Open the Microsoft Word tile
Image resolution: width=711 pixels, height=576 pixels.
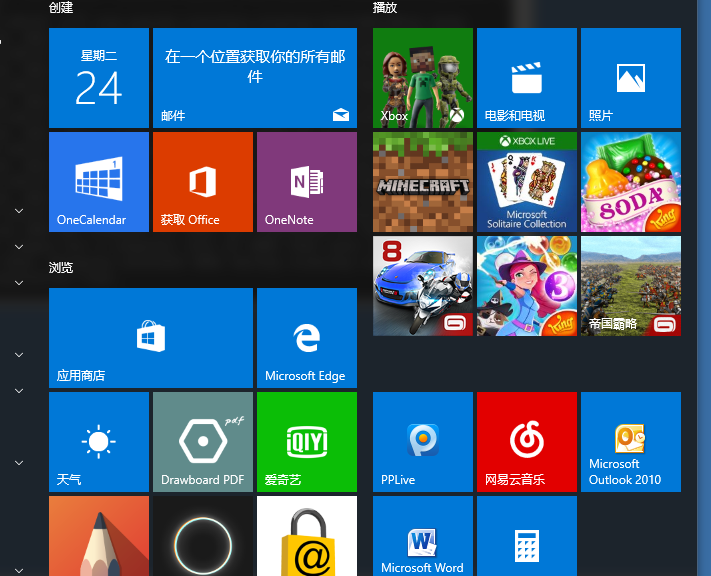coord(423,536)
